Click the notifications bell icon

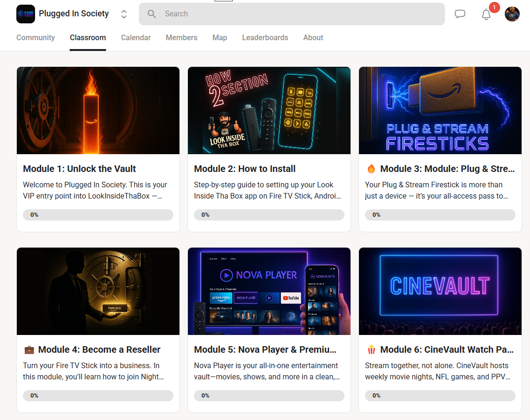(x=486, y=14)
